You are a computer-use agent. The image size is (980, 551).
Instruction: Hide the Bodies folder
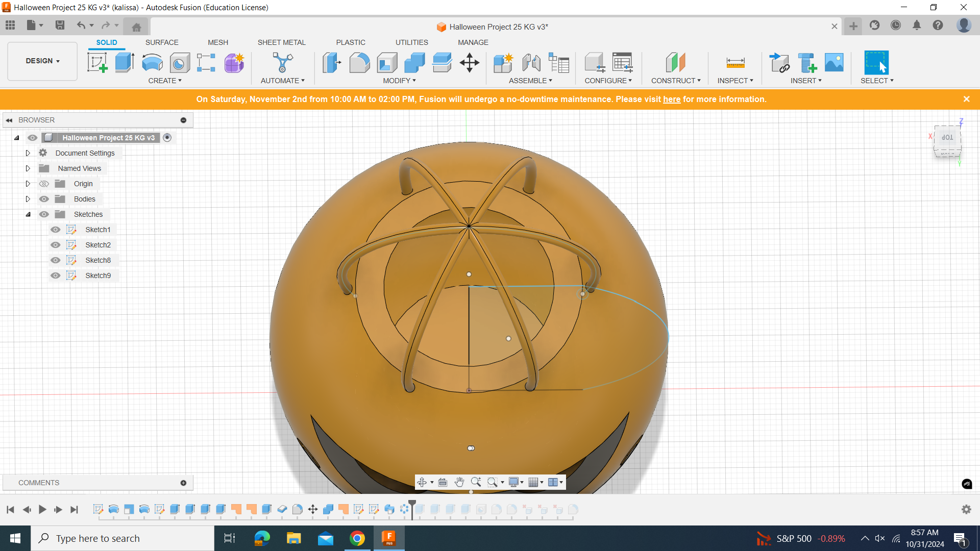[44, 199]
